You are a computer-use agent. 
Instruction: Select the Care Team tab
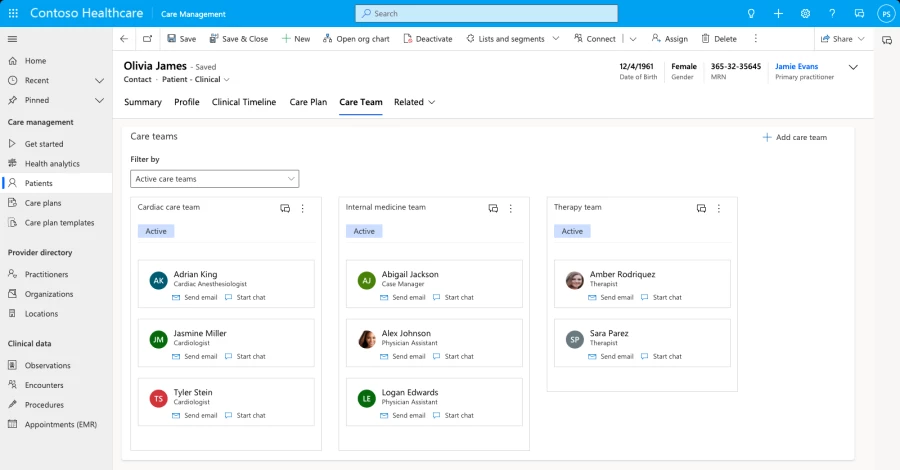(360, 102)
